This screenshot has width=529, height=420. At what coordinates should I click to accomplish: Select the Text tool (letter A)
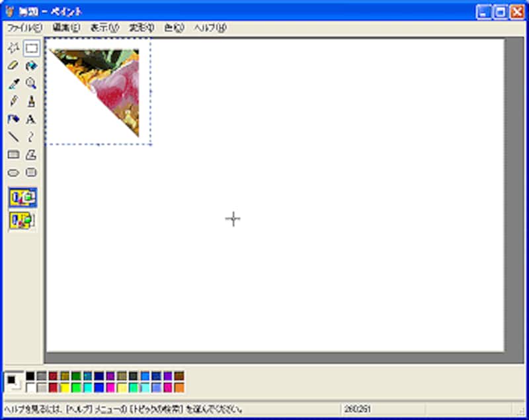click(x=31, y=119)
